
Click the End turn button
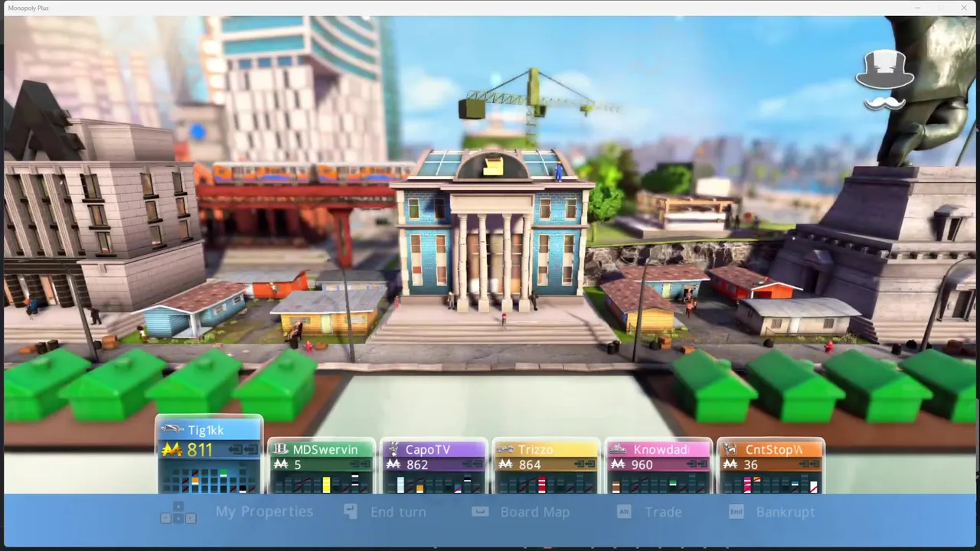(398, 512)
